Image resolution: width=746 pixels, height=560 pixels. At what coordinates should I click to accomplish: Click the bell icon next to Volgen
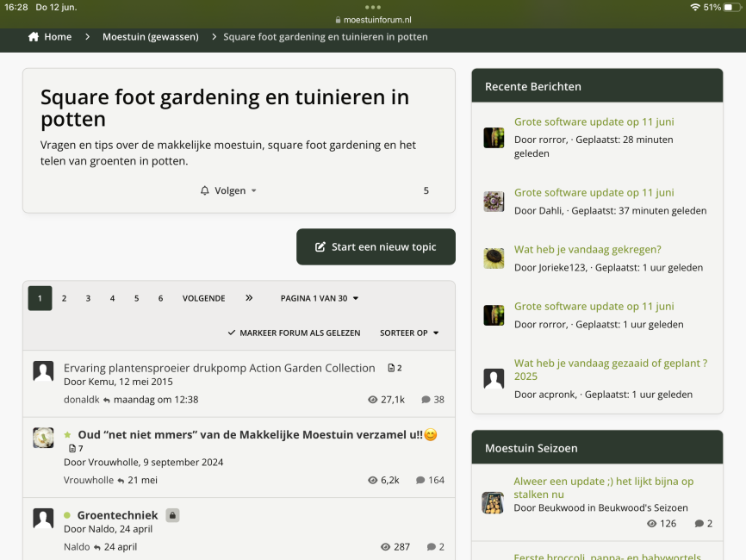pos(204,190)
